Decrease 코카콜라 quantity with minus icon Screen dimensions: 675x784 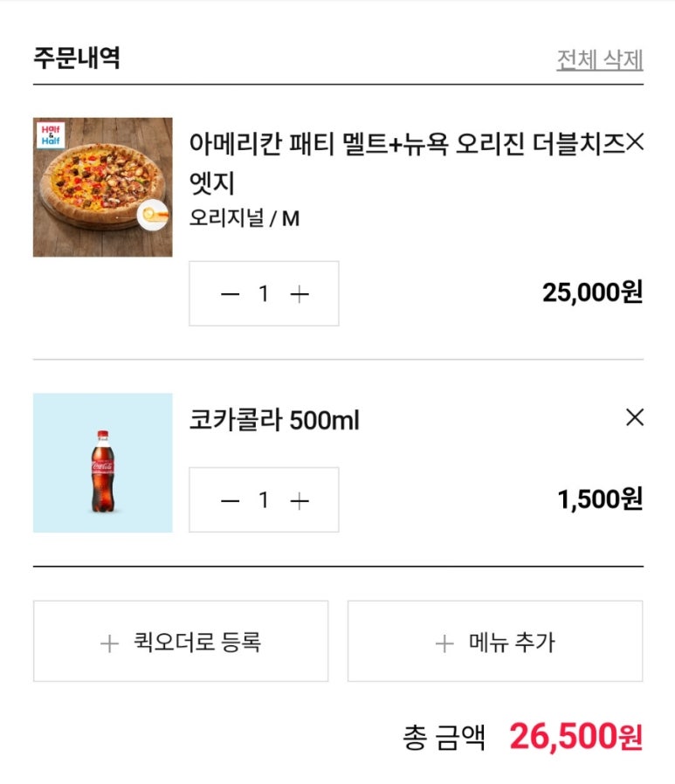click(230, 500)
